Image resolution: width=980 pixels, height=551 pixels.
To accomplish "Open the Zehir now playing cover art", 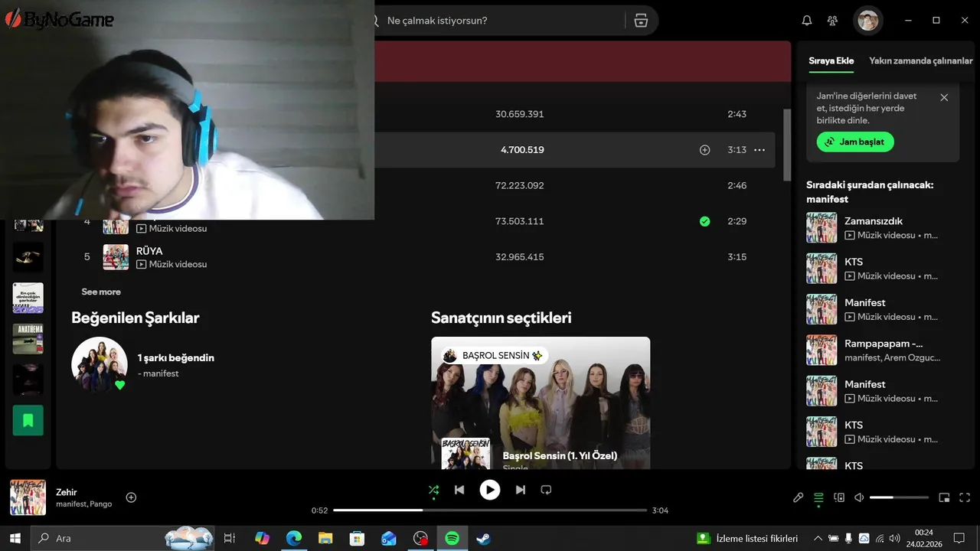I will (x=28, y=497).
